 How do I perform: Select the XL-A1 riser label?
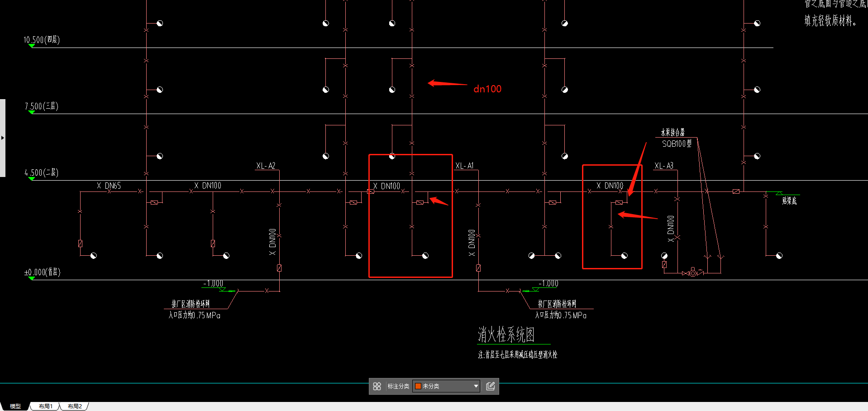point(465,166)
